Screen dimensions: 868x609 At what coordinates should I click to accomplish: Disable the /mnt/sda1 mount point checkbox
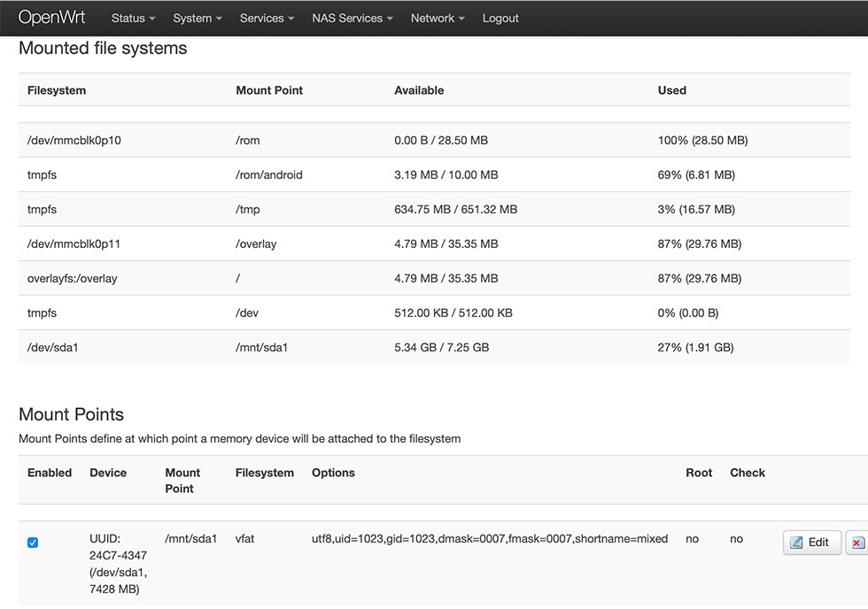pyautogui.click(x=33, y=543)
